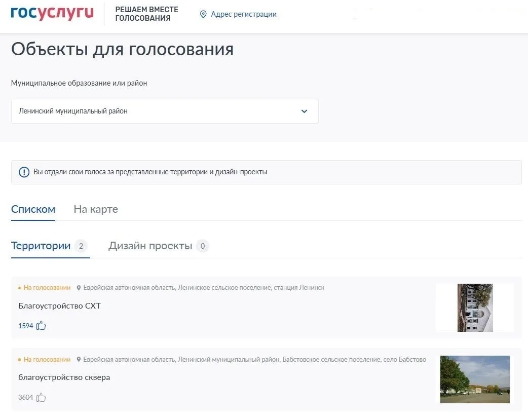Like Благоустройство СХТ with thumbs-up icon
Image resolution: width=528 pixels, height=420 pixels.
[x=41, y=325]
